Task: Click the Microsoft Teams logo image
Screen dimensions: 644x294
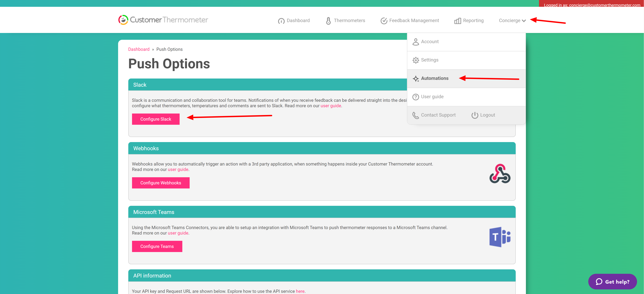Action: tap(500, 237)
